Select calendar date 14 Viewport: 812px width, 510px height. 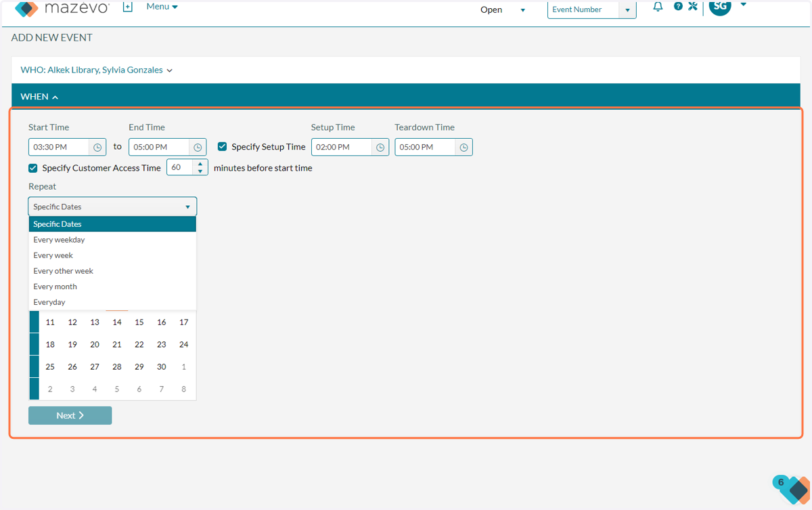point(117,322)
